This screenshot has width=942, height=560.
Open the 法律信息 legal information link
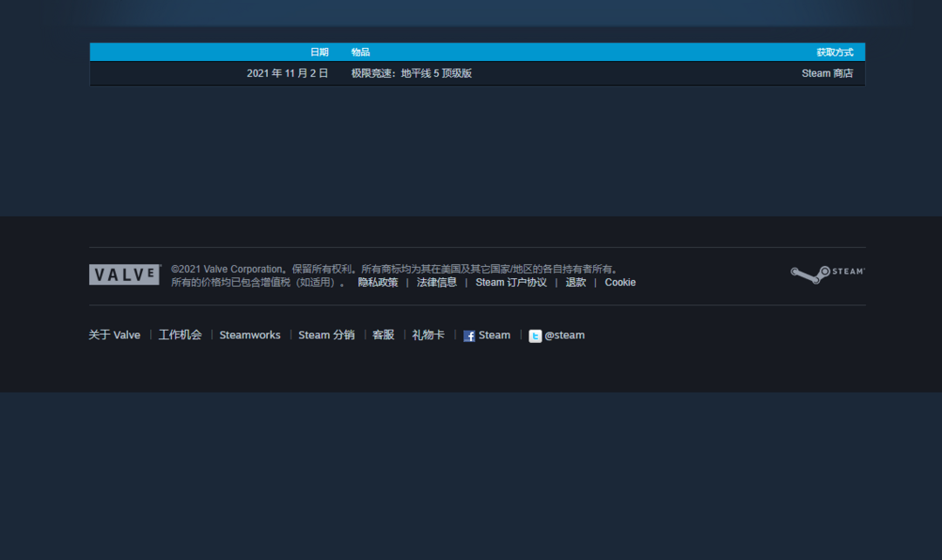[436, 283]
